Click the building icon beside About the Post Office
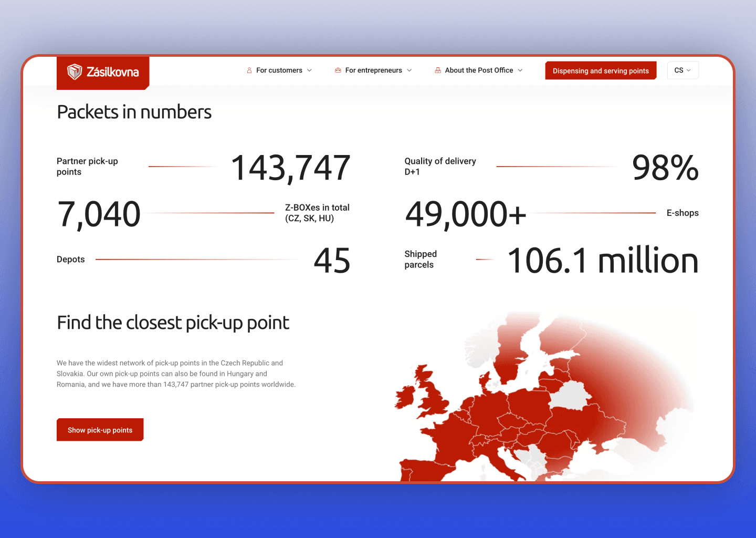756x538 pixels. pyautogui.click(x=438, y=70)
